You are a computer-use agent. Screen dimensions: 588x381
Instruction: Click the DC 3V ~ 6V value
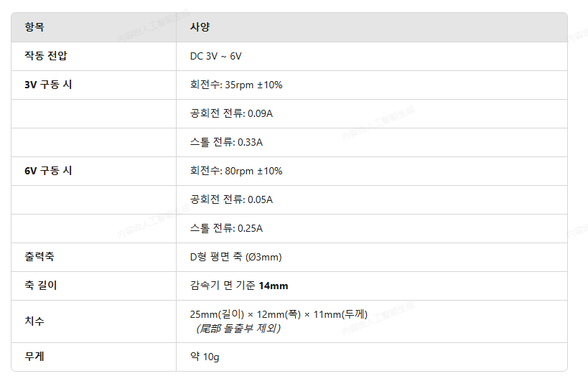tap(215, 56)
